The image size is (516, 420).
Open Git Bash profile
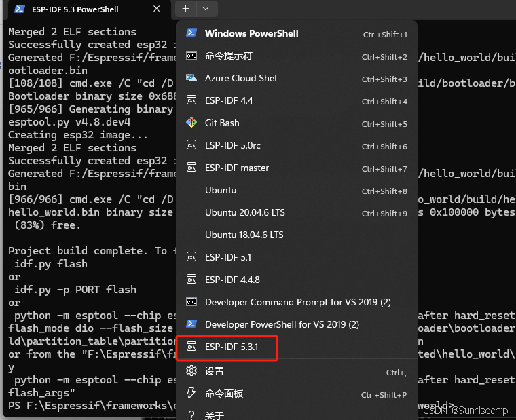(x=297, y=123)
